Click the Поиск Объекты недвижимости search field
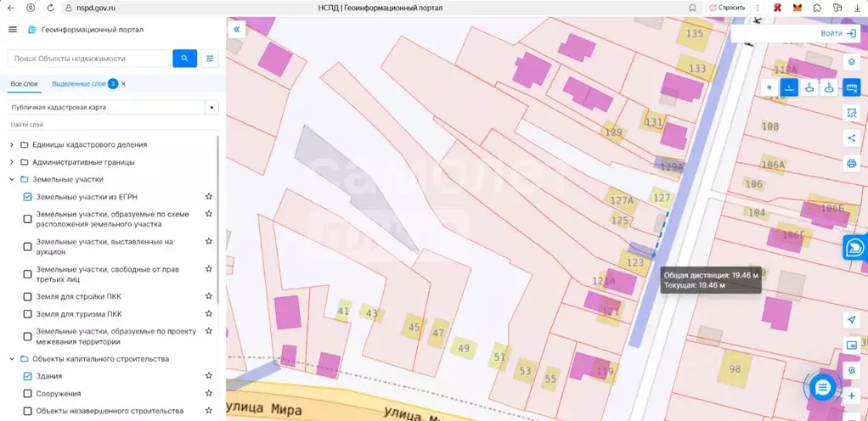Image resolution: width=868 pixels, height=421 pixels. (x=88, y=58)
